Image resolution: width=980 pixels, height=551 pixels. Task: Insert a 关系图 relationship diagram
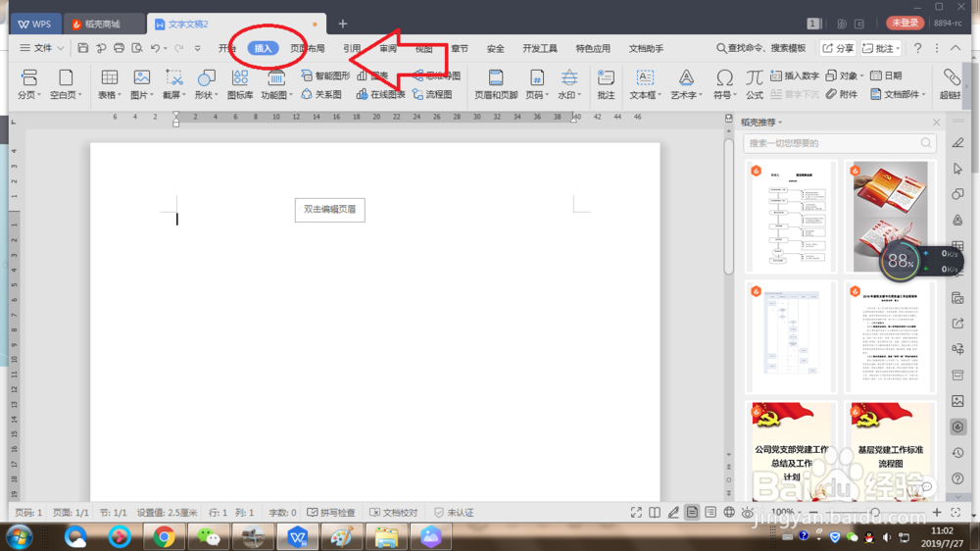click(x=321, y=94)
